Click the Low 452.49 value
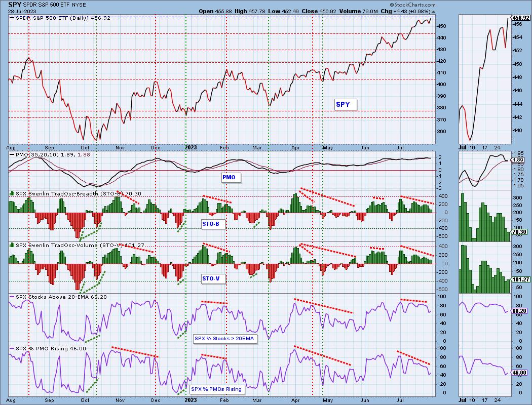The height and width of the screenshot is (405, 532). click(x=283, y=11)
